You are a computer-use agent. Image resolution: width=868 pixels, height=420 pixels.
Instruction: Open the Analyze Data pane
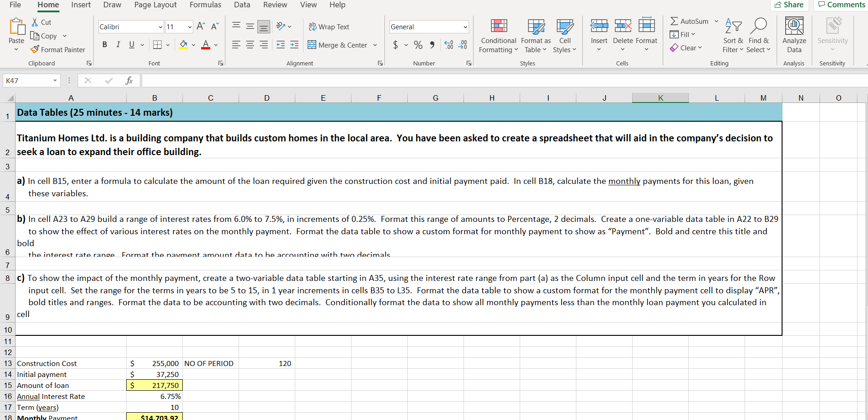pos(794,36)
